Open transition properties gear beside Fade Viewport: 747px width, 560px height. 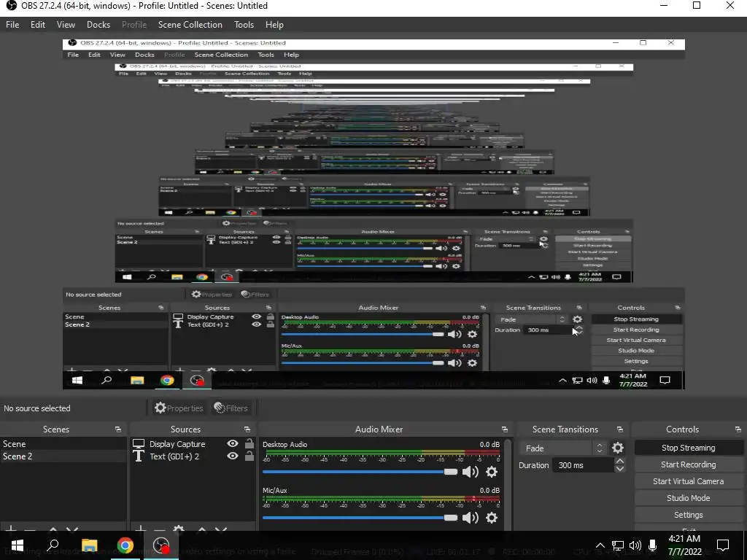(618, 448)
